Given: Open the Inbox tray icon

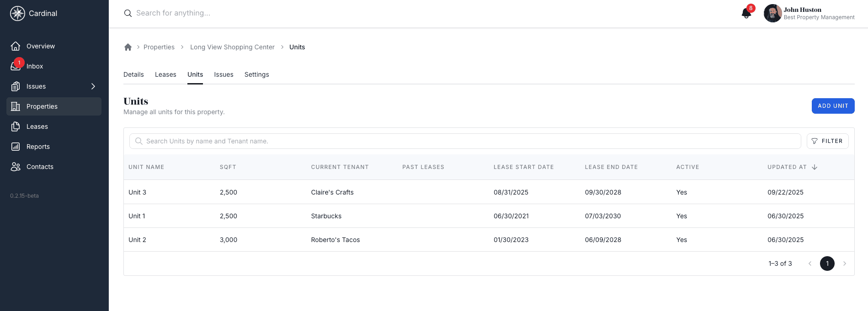Looking at the screenshot, I should click(x=16, y=66).
